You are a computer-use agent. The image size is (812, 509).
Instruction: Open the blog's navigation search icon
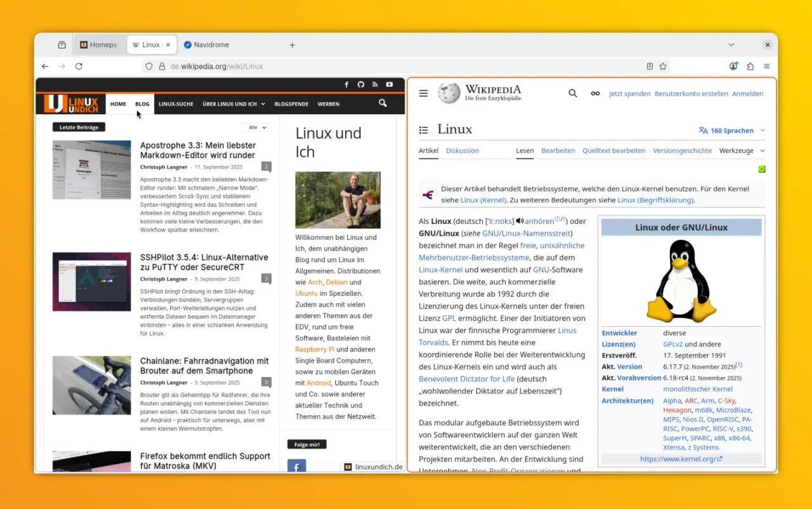[383, 103]
